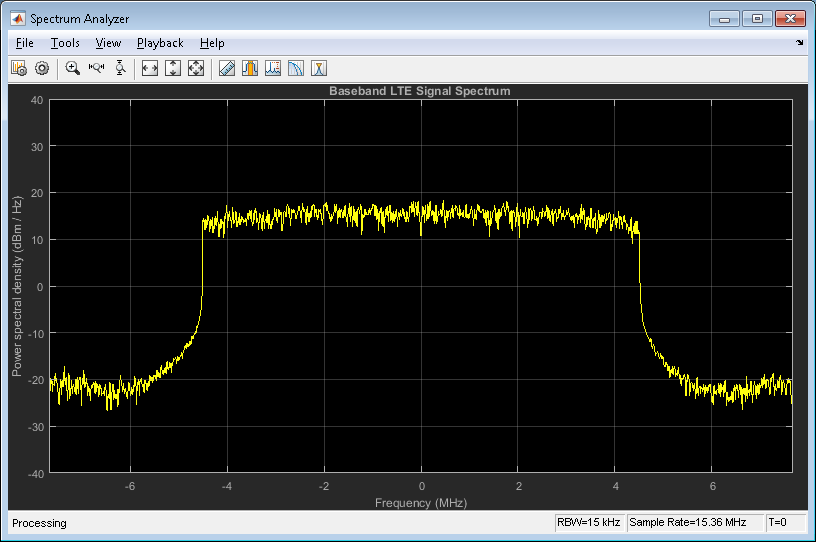Click the MATLAB logo in title bar
Viewport: 816px width, 542px height.
(x=18, y=19)
